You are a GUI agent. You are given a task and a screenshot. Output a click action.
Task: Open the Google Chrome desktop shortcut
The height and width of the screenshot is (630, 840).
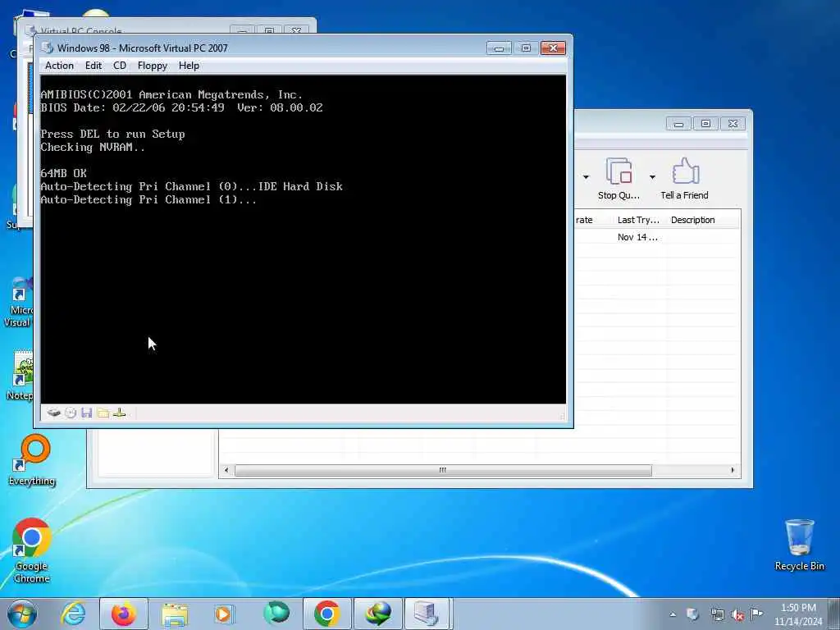coord(32,551)
